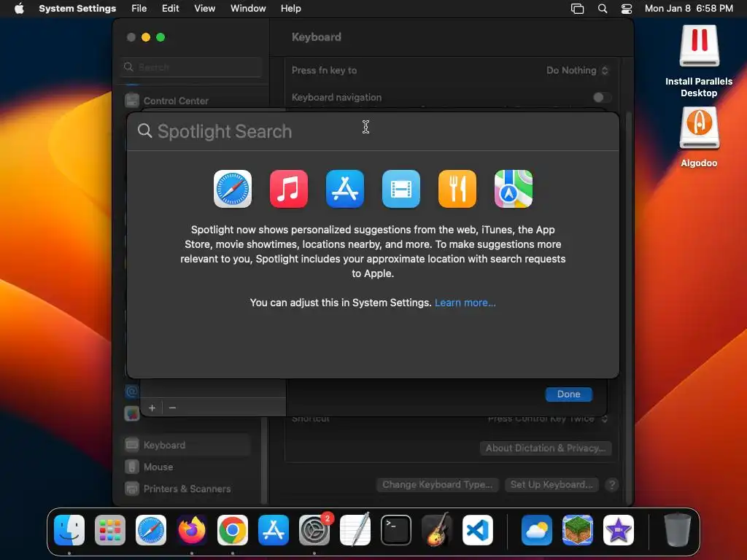Click the Maps icon in Spotlight panel
Viewport: 747px width, 560px height.
point(514,189)
